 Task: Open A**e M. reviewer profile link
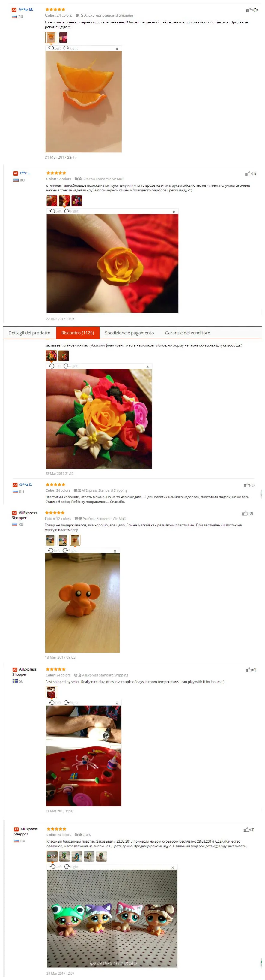(x=26, y=10)
